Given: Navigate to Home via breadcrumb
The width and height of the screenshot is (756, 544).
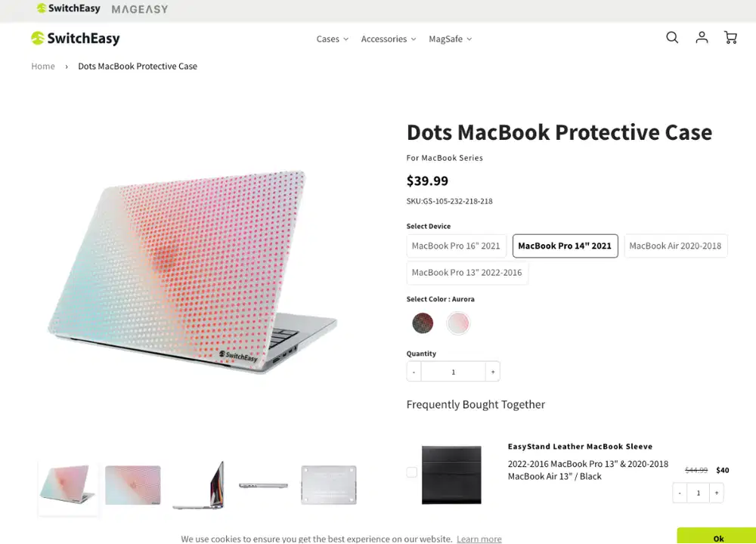Looking at the screenshot, I should (x=43, y=66).
